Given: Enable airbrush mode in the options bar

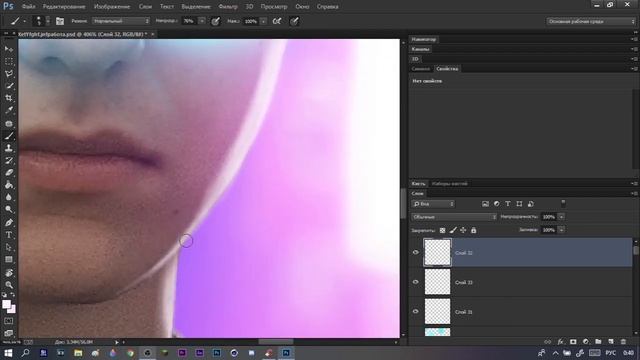Looking at the screenshot, I should point(277,21).
